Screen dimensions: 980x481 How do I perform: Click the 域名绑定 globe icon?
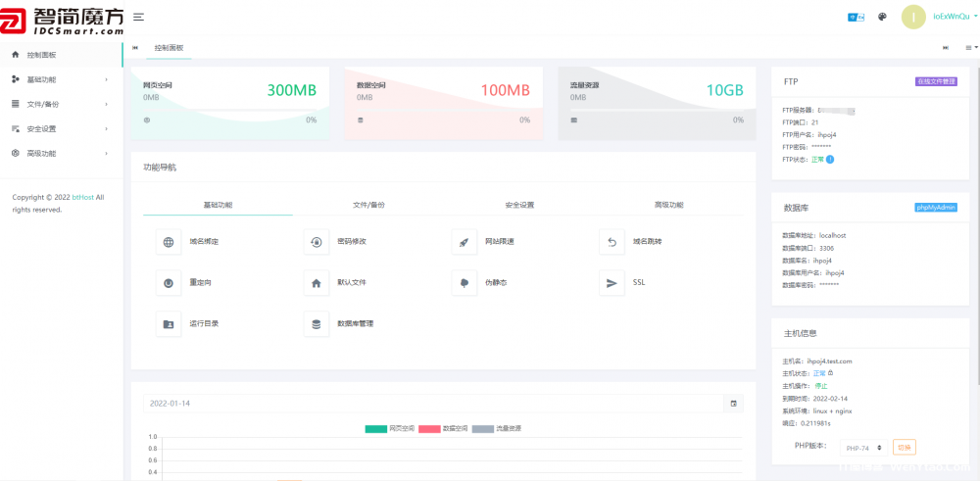point(169,242)
